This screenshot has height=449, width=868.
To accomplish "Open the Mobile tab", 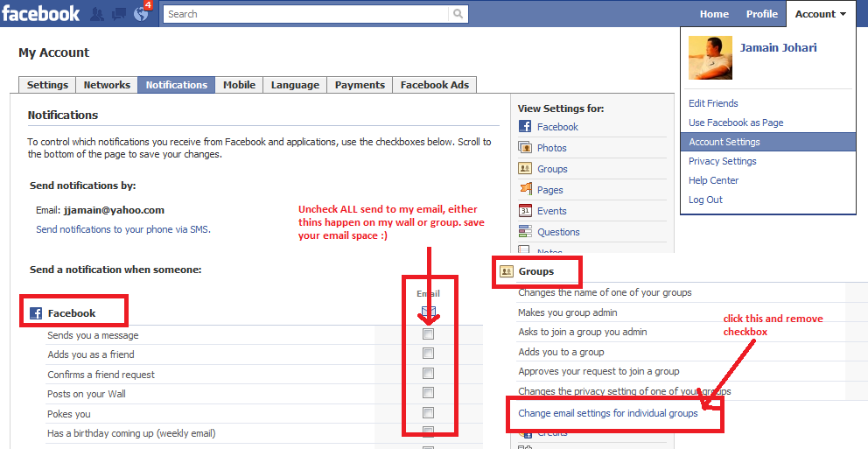I will pos(239,85).
